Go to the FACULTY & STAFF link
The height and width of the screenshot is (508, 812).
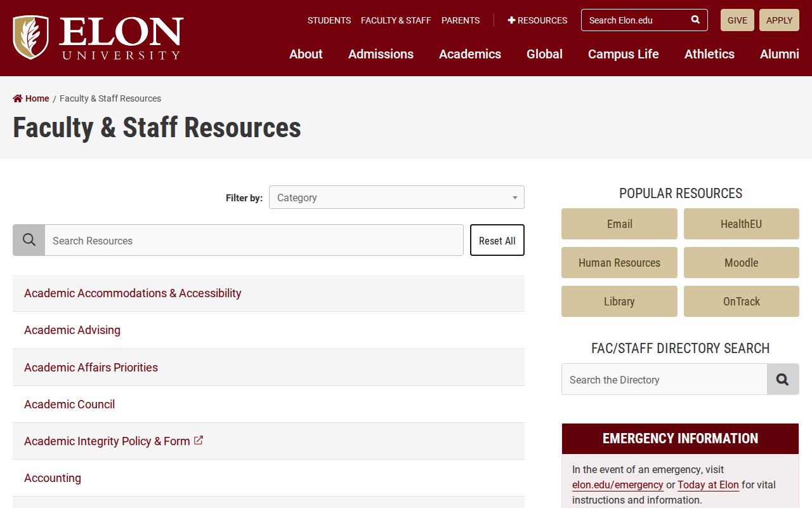[396, 20]
